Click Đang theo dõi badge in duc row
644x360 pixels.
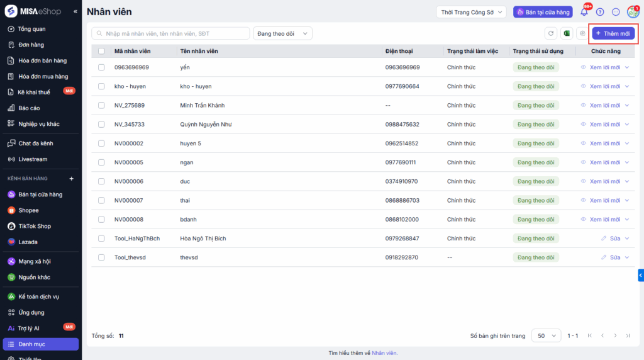coord(536,181)
